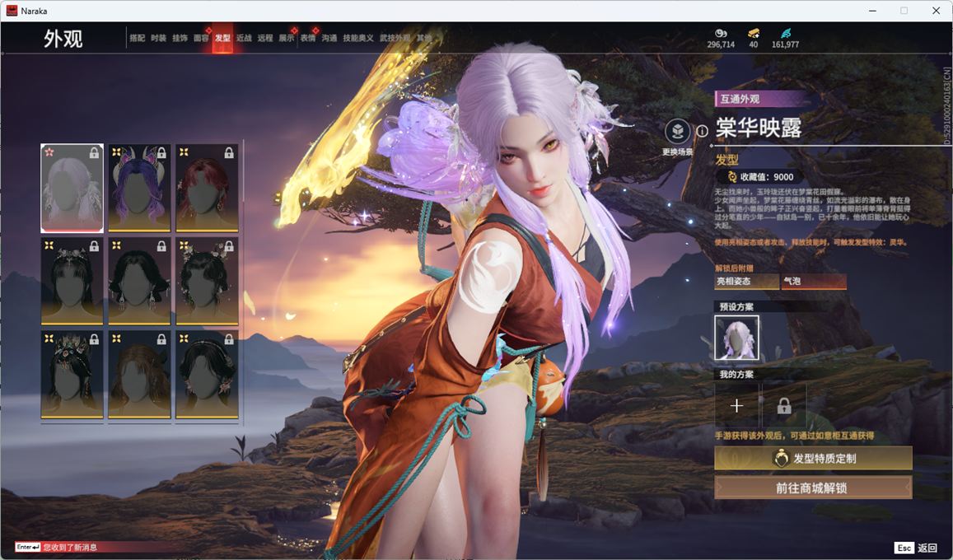The image size is (953, 560).
Task: Click the gold bar currency icon
Action: [754, 33]
